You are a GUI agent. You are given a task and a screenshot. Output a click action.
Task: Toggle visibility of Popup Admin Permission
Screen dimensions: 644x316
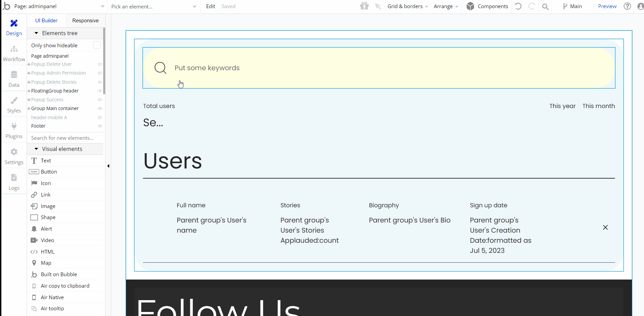pos(100,73)
